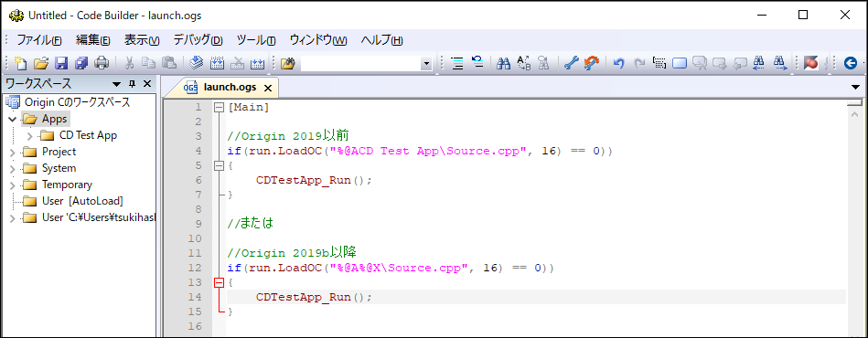Click the Save floppy disk icon
Screen dimensions: 868x338
click(61, 63)
